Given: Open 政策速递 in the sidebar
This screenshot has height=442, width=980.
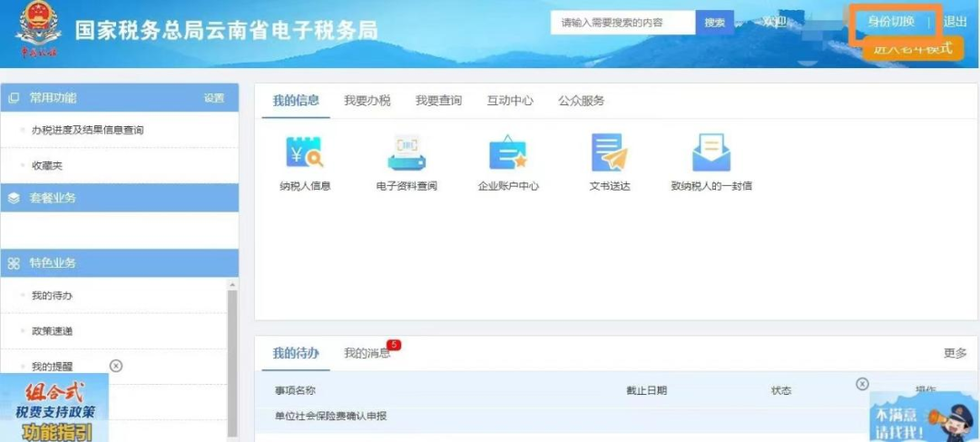Looking at the screenshot, I should pyautogui.click(x=52, y=330).
